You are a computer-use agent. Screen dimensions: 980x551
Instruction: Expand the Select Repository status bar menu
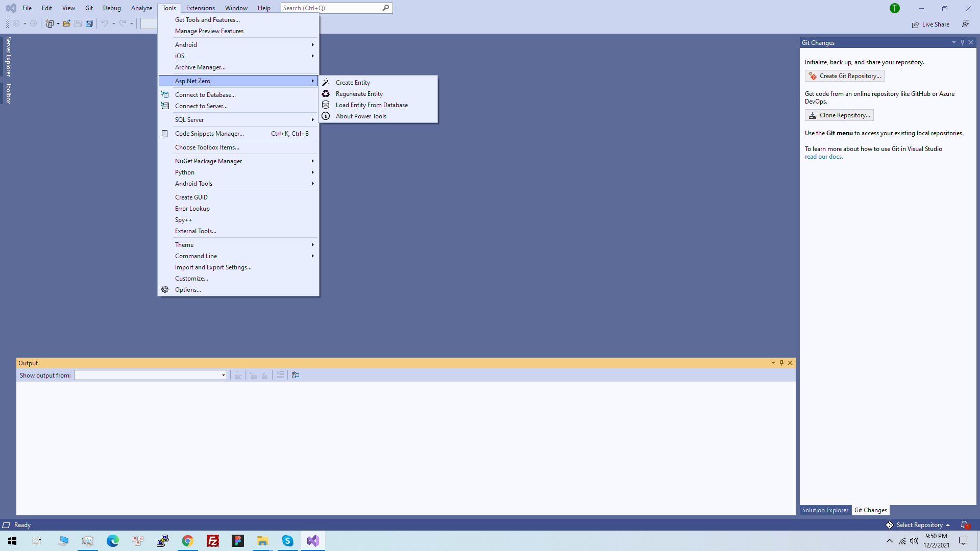point(919,525)
